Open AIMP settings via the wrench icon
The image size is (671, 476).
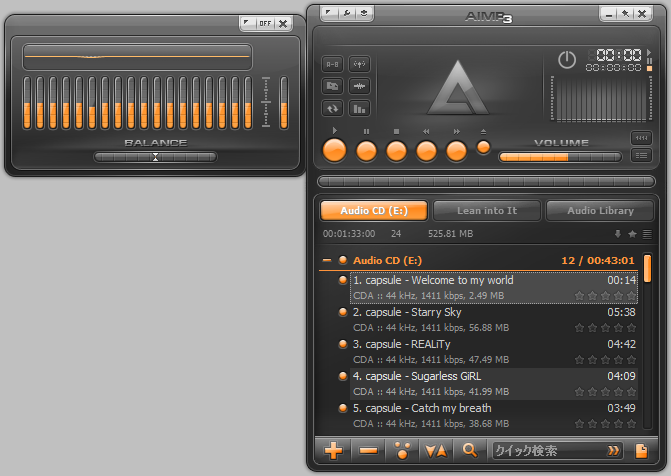click(x=347, y=13)
